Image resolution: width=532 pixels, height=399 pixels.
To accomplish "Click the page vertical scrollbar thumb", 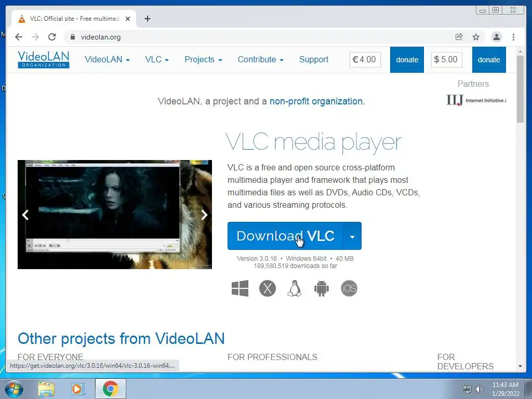I will (520, 89).
